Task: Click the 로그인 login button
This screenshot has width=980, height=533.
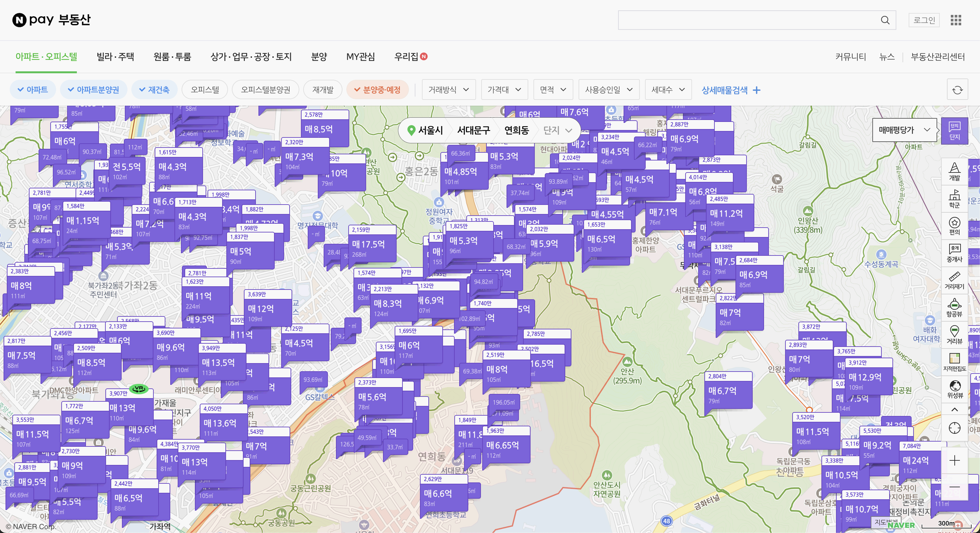Action: (x=924, y=20)
